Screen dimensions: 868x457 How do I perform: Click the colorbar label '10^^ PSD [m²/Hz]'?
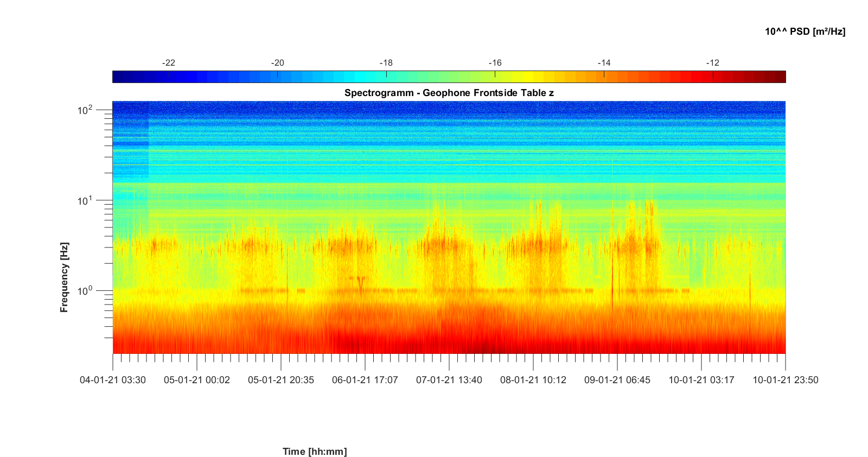click(805, 31)
